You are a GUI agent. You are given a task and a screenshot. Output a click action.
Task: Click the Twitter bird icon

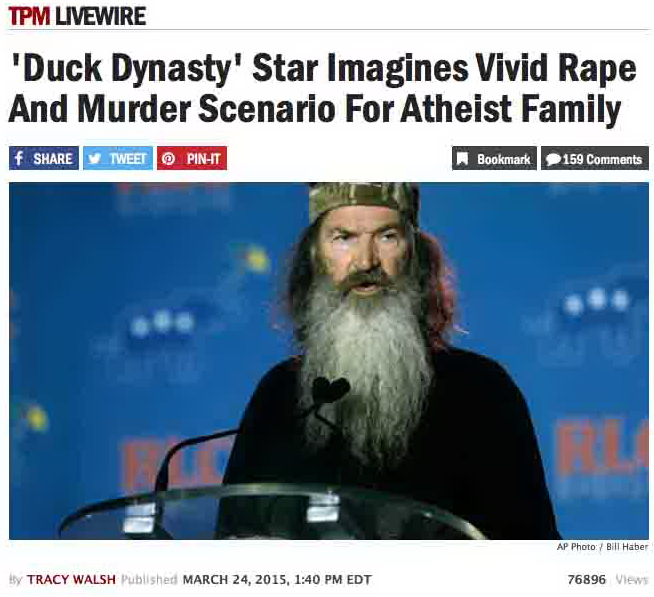tap(95, 159)
